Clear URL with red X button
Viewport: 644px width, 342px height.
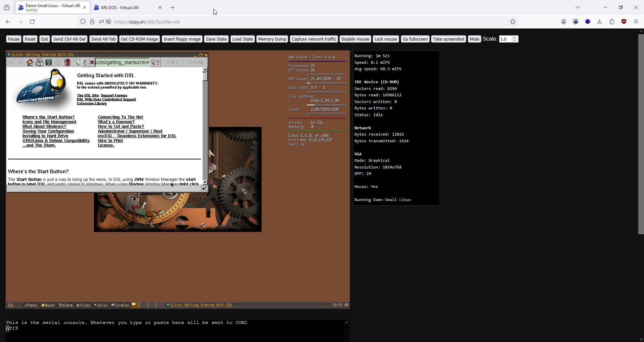pyautogui.click(x=92, y=62)
